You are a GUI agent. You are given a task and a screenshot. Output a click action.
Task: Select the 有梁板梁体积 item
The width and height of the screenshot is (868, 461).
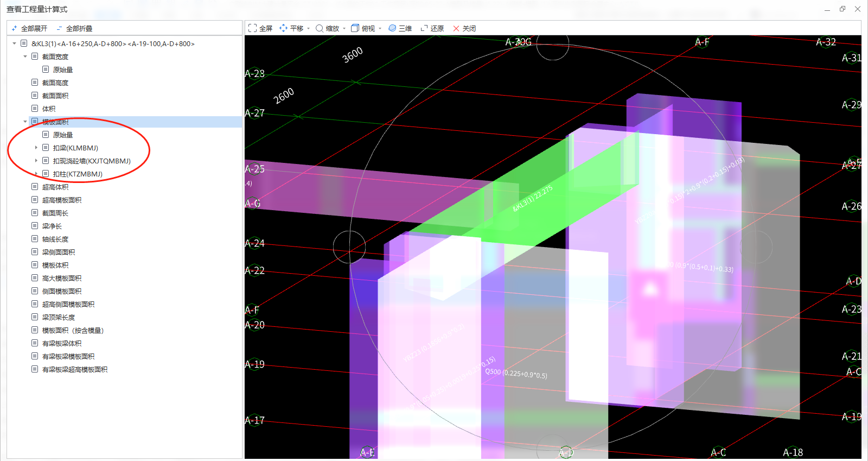tap(62, 343)
